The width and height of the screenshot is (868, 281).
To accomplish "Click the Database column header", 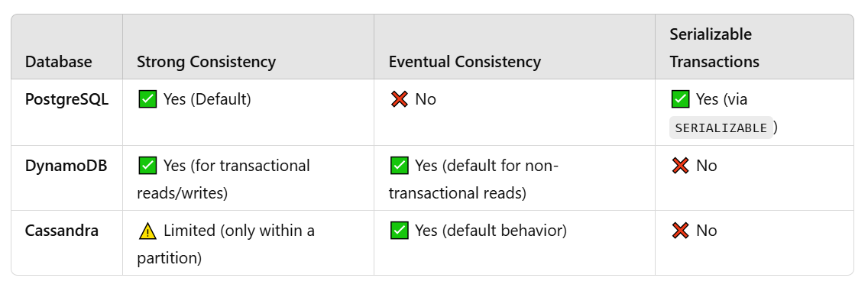I will (59, 62).
